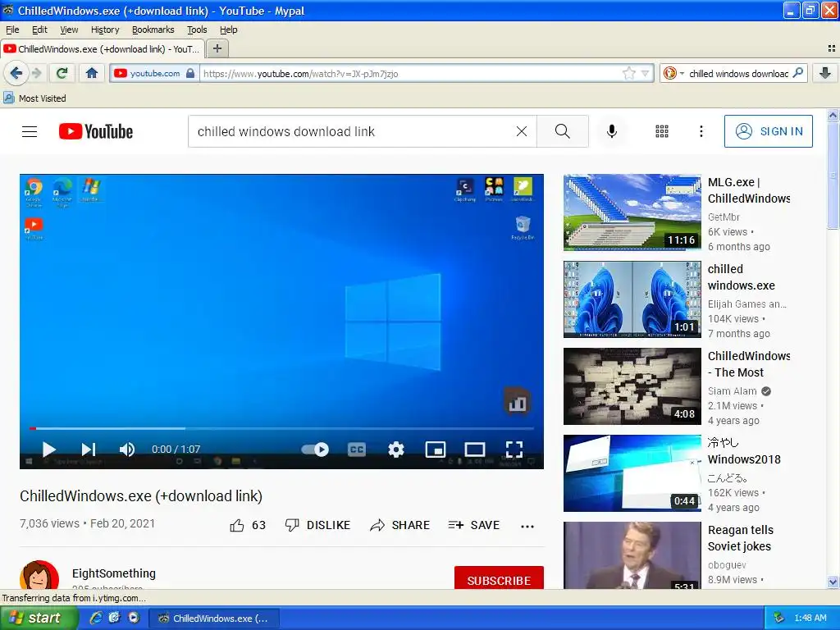Open the EightSomething channel name link
The height and width of the screenshot is (630, 840).
click(114, 573)
